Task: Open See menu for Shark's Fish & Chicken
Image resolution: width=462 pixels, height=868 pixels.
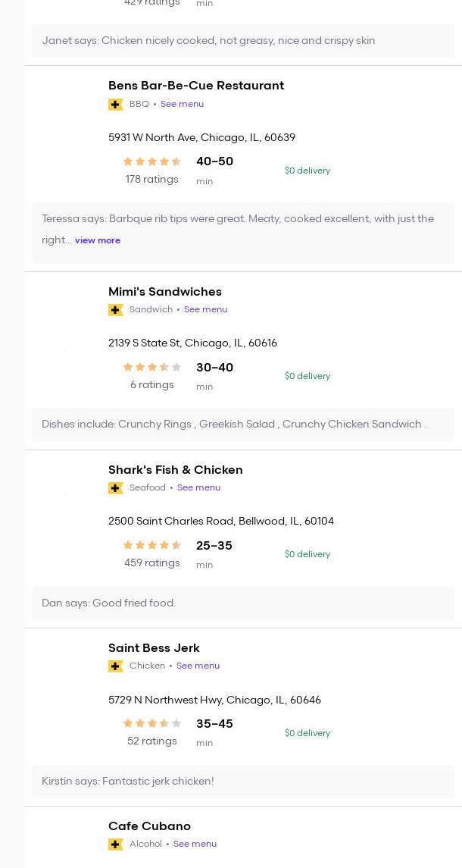Action: coord(198,487)
